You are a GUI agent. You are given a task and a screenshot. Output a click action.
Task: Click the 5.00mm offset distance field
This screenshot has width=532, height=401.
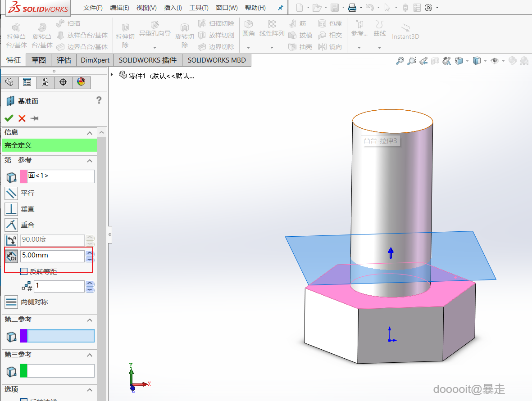click(x=52, y=256)
